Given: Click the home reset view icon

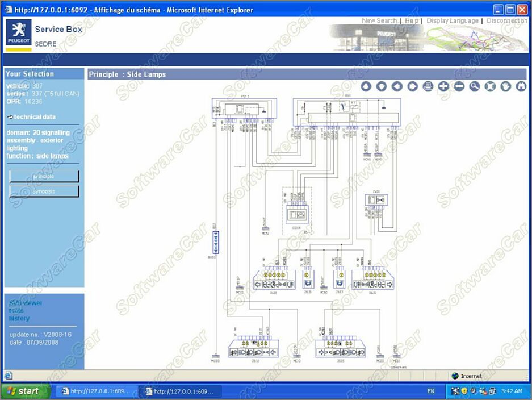Looking at the screenshot, I should pyautogui.click(x=521, y=86).
